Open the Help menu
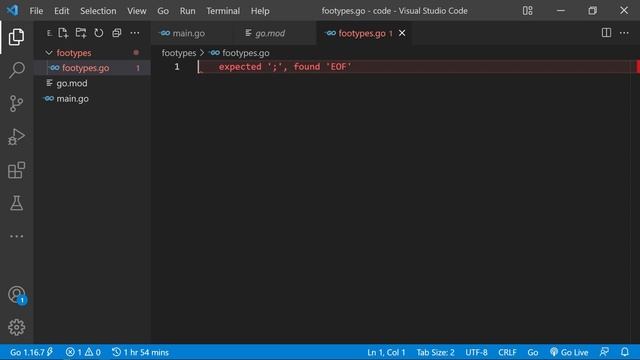 click(260, 11)
